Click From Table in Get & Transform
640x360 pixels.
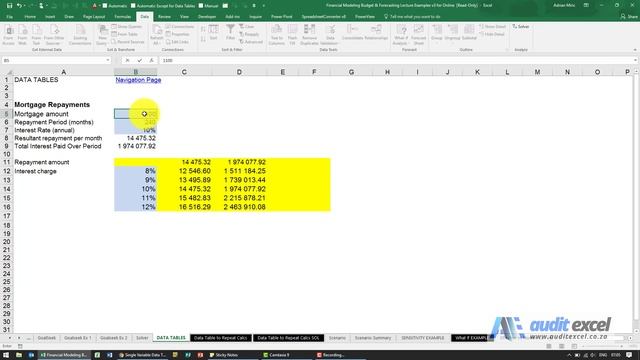(124, 34)
